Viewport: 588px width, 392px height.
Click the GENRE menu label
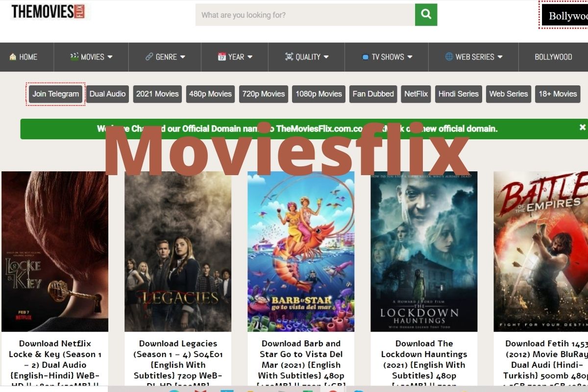point(166,57)
